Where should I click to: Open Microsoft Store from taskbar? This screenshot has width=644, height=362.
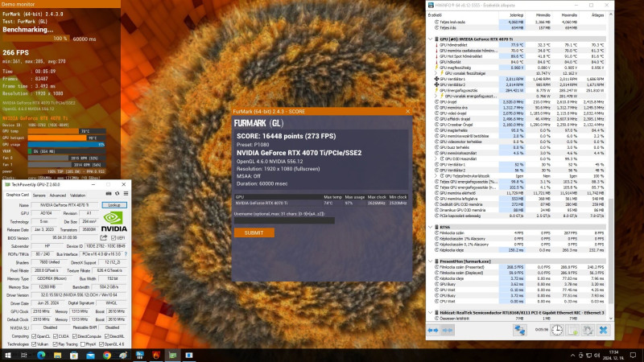point(74,355)
